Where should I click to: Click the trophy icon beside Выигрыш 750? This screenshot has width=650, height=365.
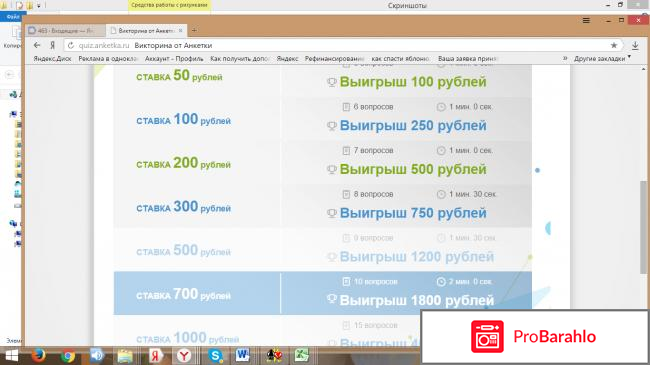(332, 213)
